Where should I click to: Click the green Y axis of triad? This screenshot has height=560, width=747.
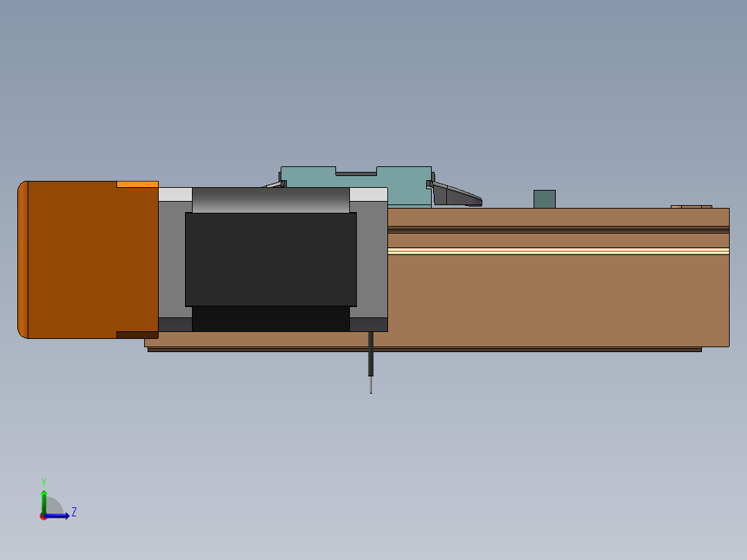click(x=44, y=502)
